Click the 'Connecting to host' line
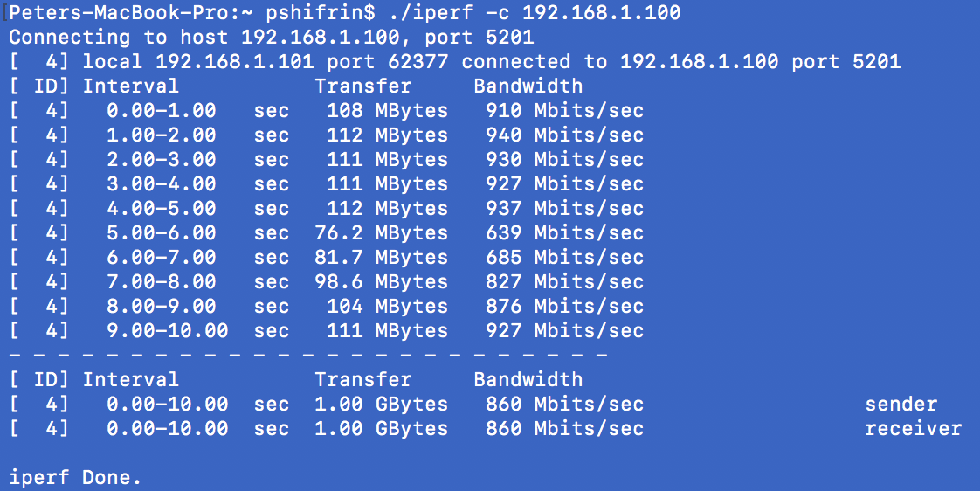This screenshot has width=980, height=491. pyautogui.click(x=272, y=37)
